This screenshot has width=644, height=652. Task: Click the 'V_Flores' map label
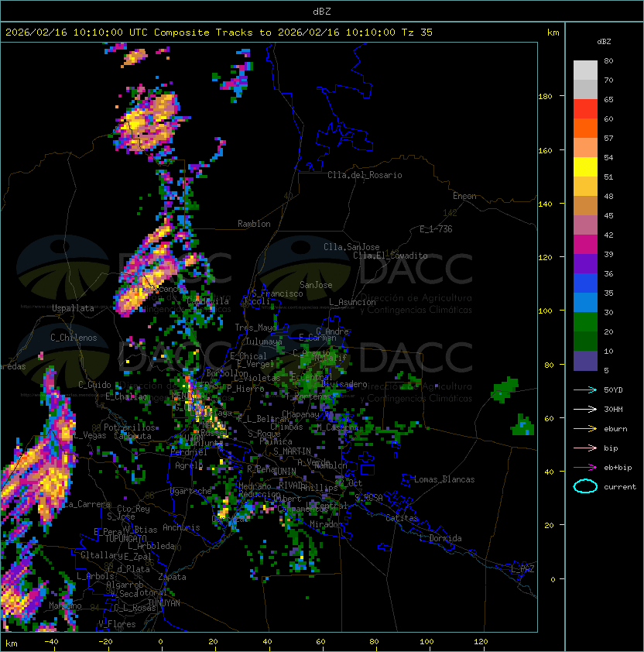[117, 624]
